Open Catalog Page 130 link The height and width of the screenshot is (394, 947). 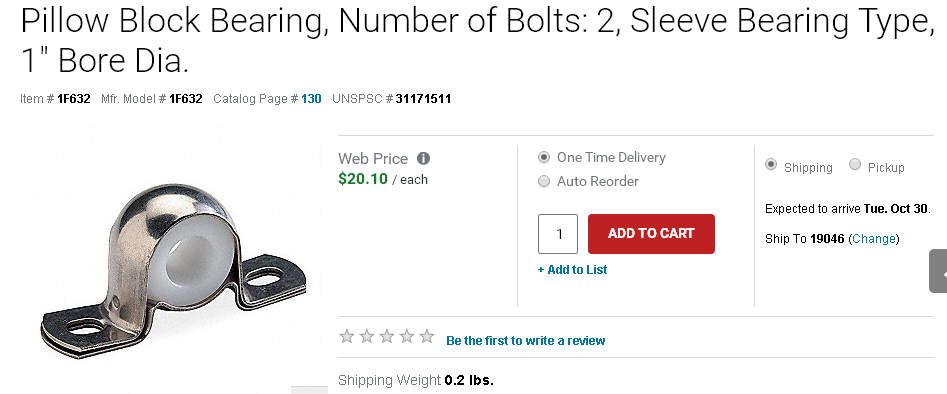pos(311,98)
